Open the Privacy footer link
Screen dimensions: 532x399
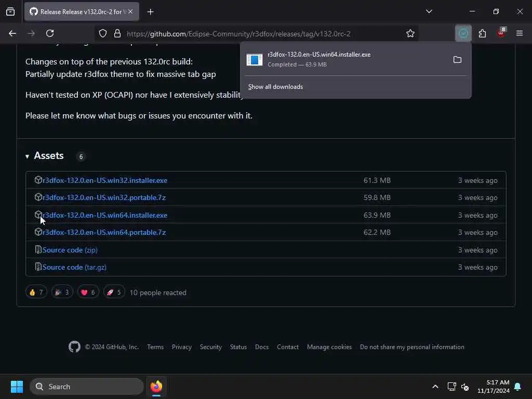click(x=181, y=347)
